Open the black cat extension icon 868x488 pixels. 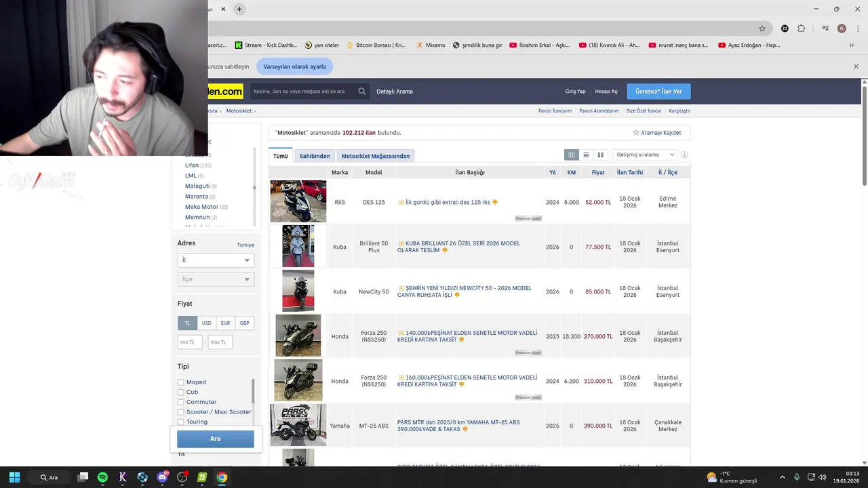click(x=785, y=28)
